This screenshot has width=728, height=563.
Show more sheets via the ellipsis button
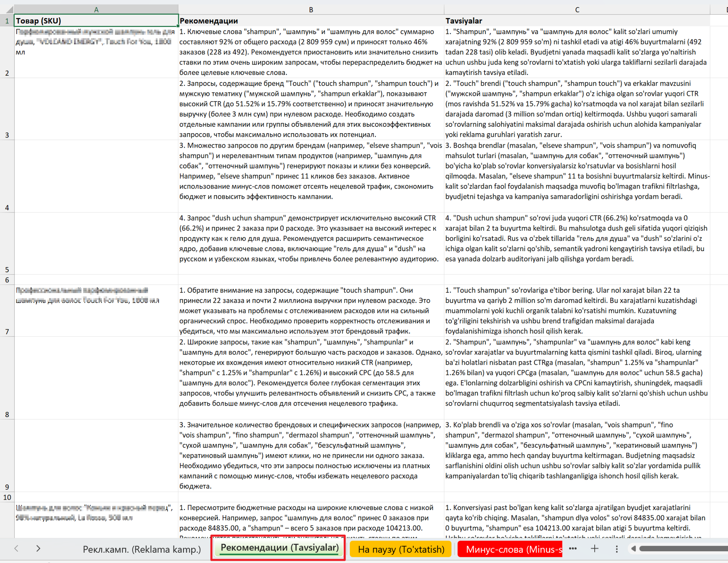tap(573, 549)
